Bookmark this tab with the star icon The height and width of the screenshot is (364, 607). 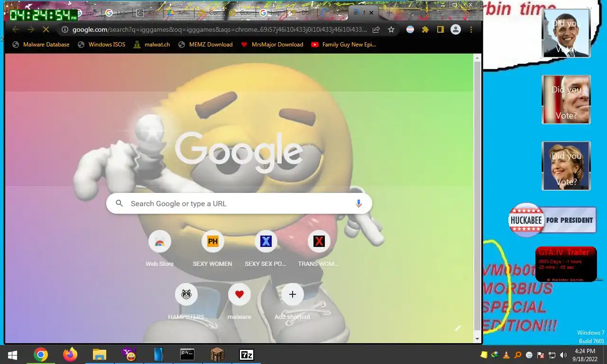[391, 29]
